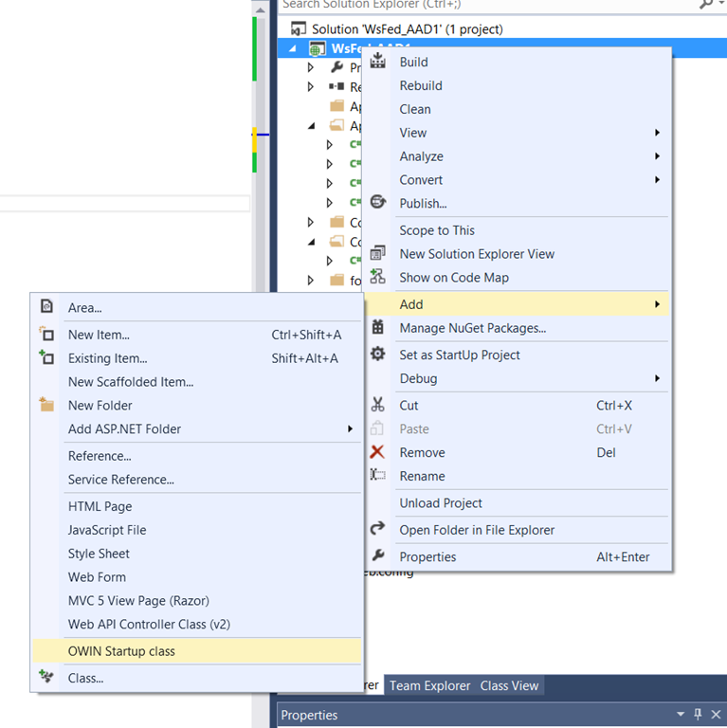Screen dimensions: 727x728
Task: Click the New Solution Explorer View icon
Action: [377, 253]
